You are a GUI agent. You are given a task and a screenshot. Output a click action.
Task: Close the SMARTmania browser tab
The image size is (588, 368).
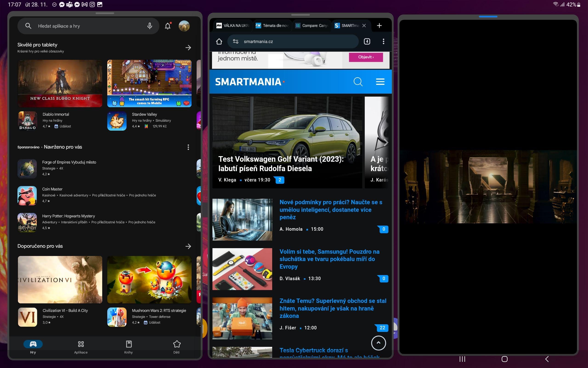point(364,26)
